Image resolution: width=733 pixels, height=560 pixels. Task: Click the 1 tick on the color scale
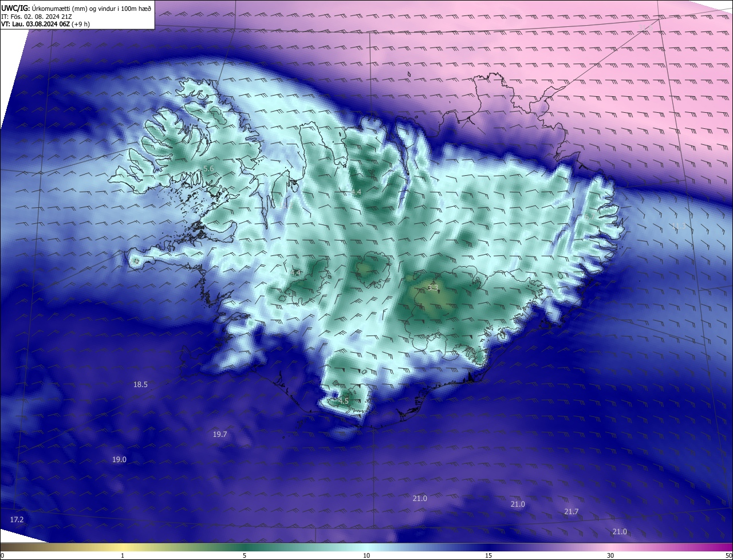pyautogui.click(x=123, y=555)
